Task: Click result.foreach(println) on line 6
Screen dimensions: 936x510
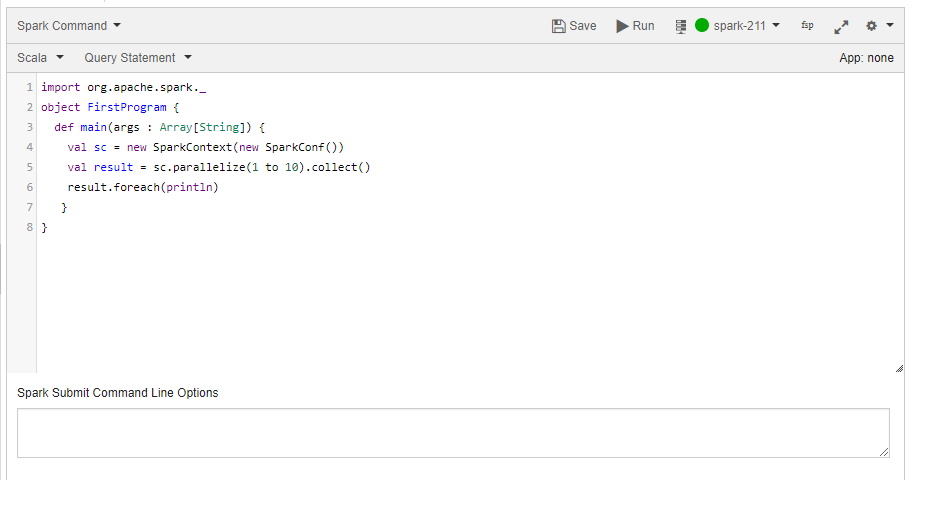Action: pyautogui.click(x=143, y=188)
